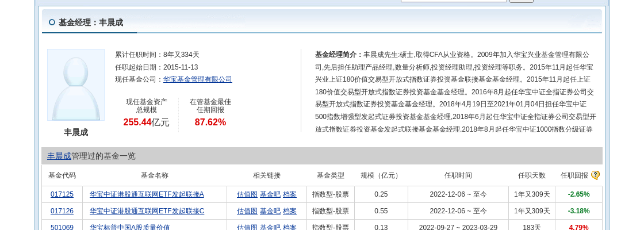Open fund code 017125 link
644x230 pixels.
[62, 194]
